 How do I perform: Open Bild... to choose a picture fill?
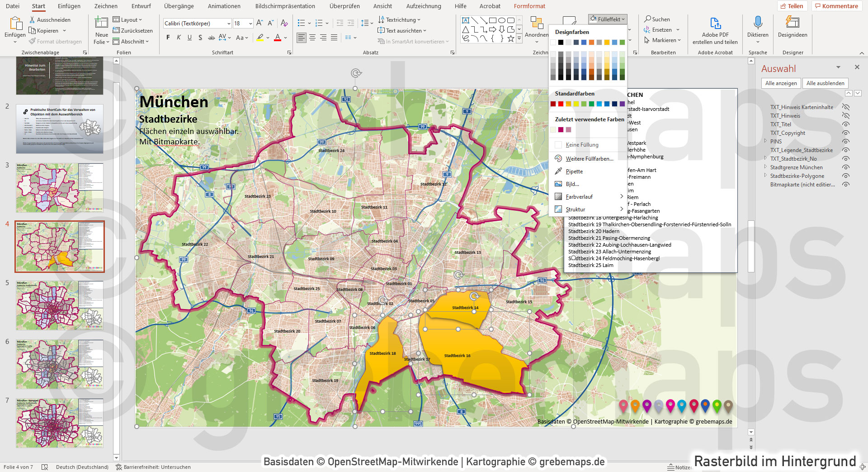tap(572, 184)
